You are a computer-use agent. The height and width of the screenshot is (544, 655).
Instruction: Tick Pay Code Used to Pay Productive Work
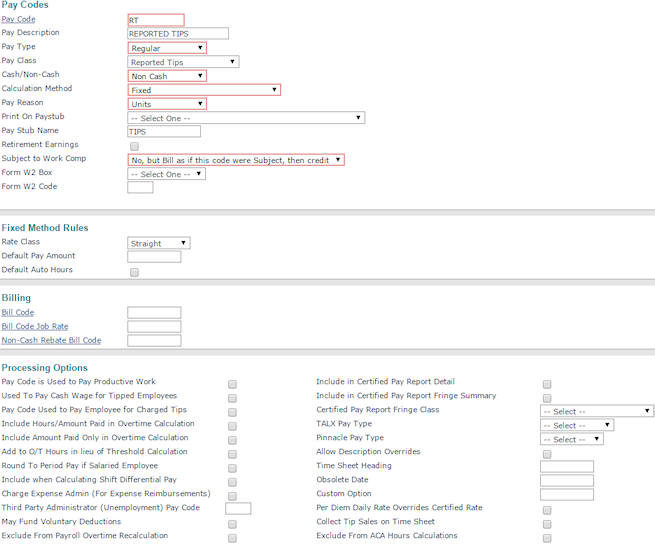[232, 383]
